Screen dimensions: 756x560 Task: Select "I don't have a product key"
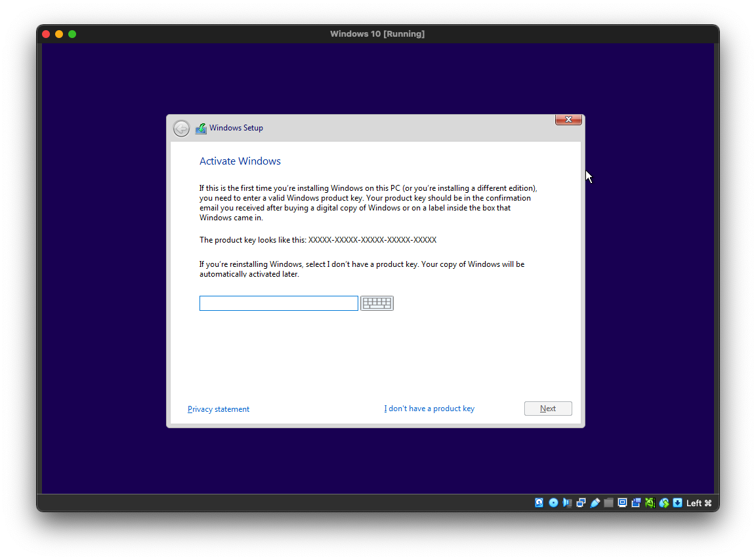point(429,409)
